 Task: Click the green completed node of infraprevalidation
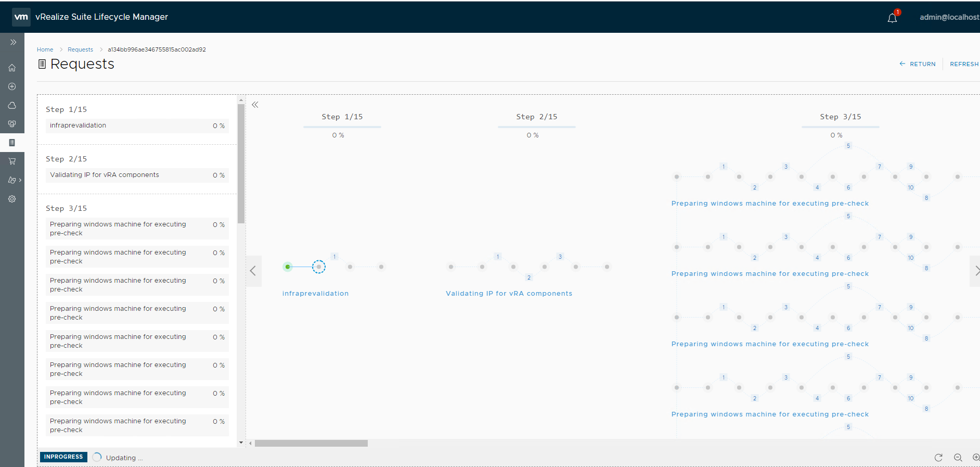tap(288, 267)
